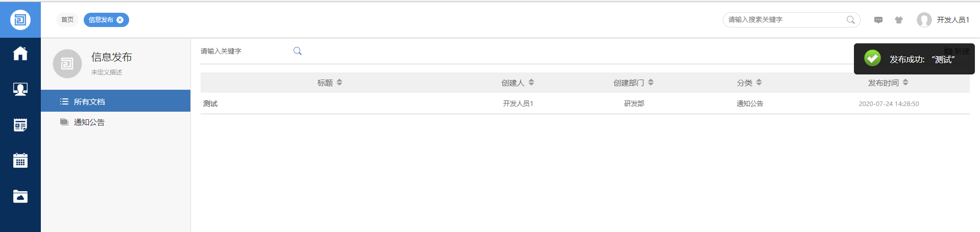Open the calendar icon in sidebar
Image resolution: width=980 pixels, height=232 pixels.
[20, 161]
